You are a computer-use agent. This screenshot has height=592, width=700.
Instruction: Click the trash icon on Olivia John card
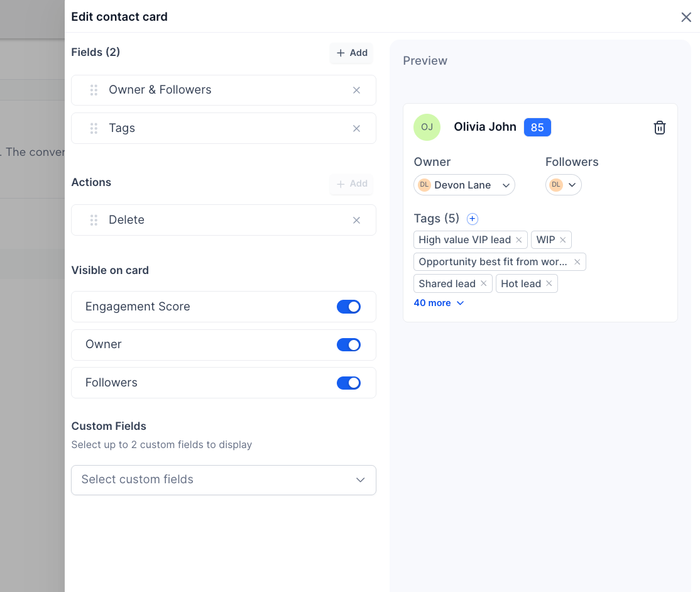coord(659,128)
